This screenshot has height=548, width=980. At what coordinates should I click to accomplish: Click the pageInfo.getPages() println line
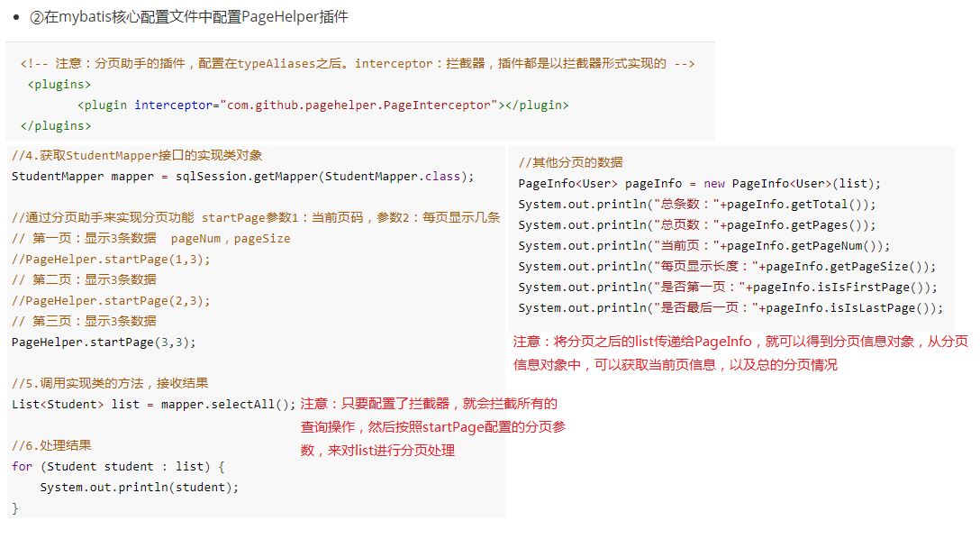pyautogui.click(x=697, y=224)
